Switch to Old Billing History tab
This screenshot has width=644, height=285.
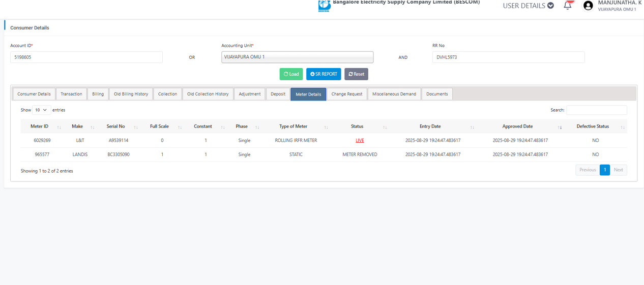pyautogui.click(x=131, y=94)
